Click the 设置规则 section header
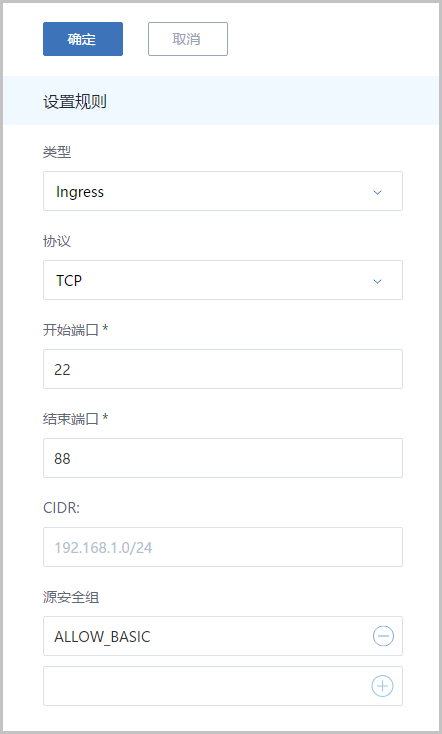Viewport: 442px width, 734px height. click(x=75, y=102)
